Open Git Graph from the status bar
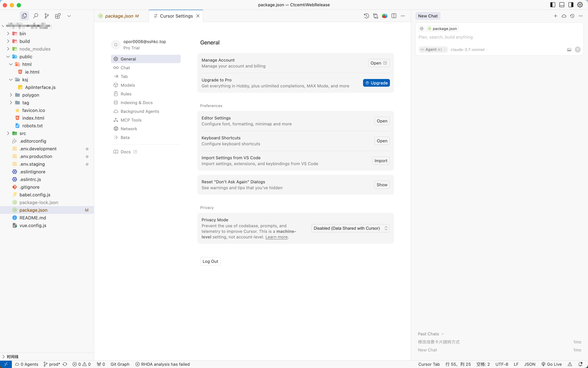Image resolution: width=588 pixels, height=368 pixels. (x=120, y=364)
